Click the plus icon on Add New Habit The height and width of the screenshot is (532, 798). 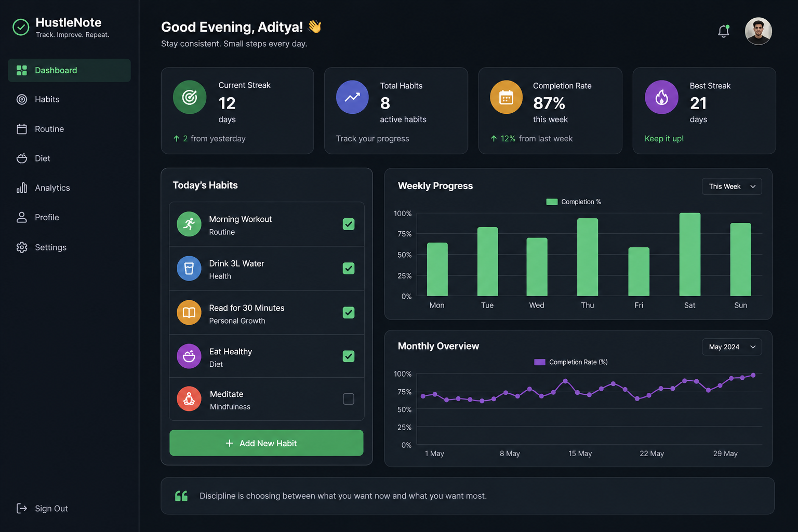pos(230,443)
